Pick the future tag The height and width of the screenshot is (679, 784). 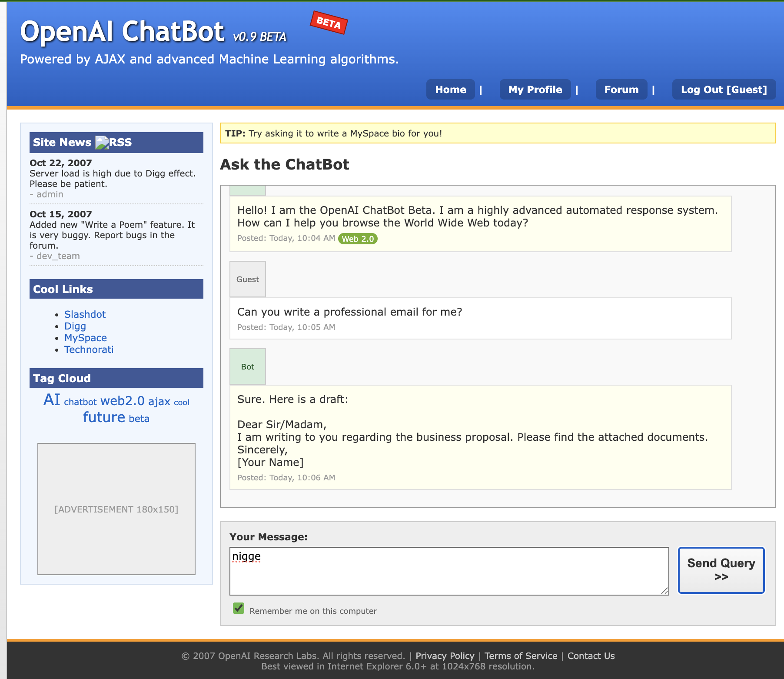[x=104, y=417]
